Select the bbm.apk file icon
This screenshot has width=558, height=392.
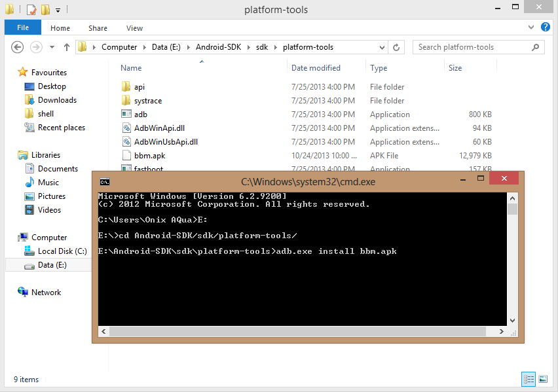point(126,156)
